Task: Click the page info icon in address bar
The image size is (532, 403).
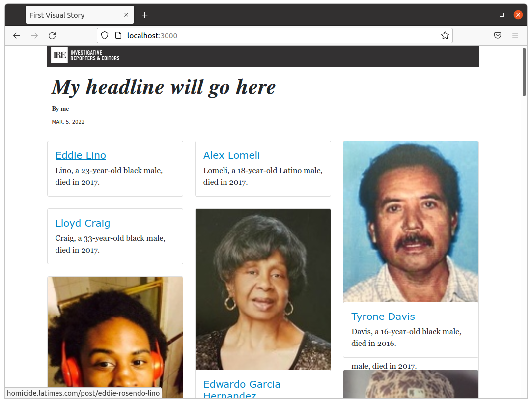Action: 118,36
